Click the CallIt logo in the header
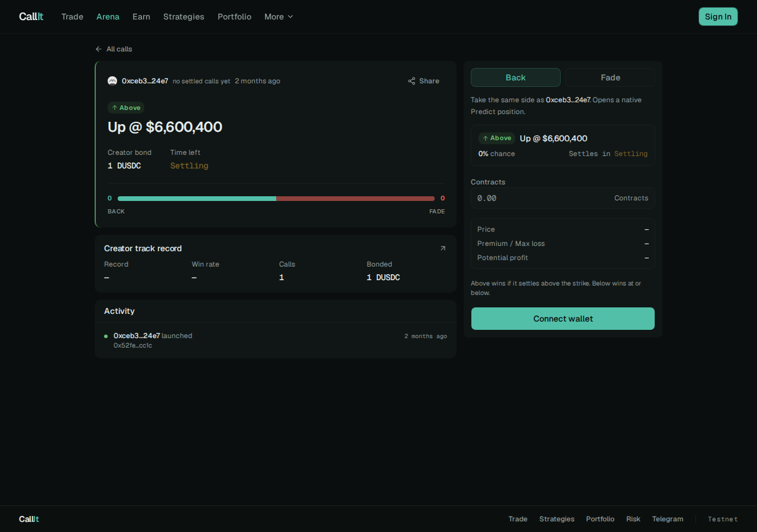 click(x=31, y=17)
